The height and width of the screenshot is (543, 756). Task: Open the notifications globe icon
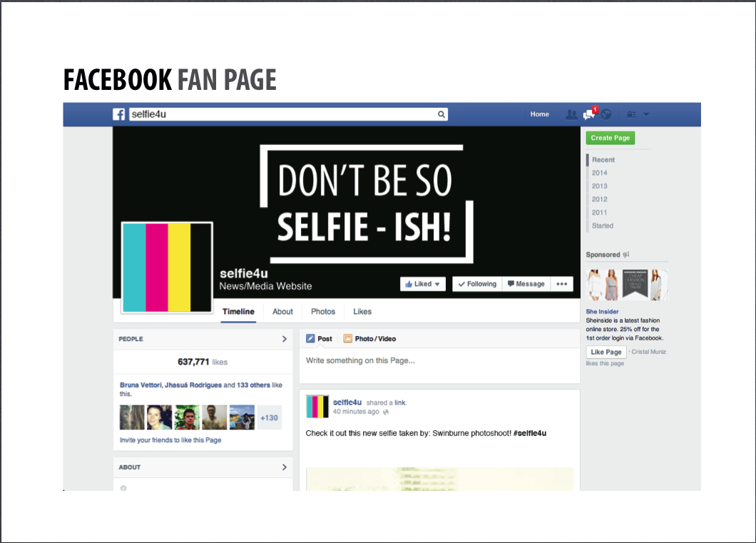[606, 114]
